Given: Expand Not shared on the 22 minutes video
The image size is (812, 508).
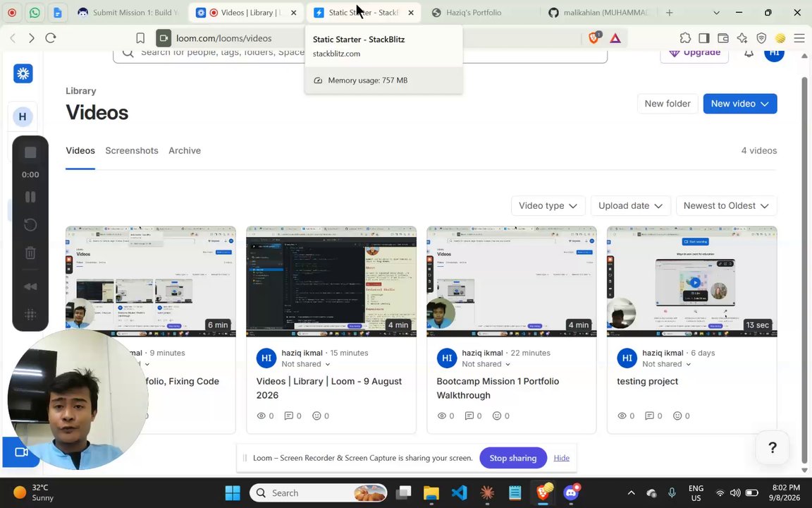Looking at the screenshot, I should pos(486,364).
